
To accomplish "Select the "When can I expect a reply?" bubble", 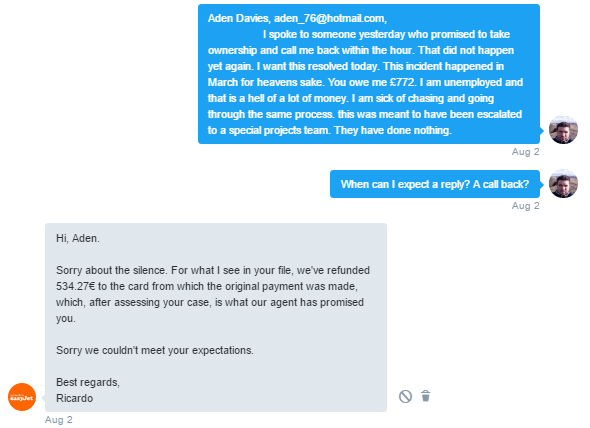I will click(435, 184).
